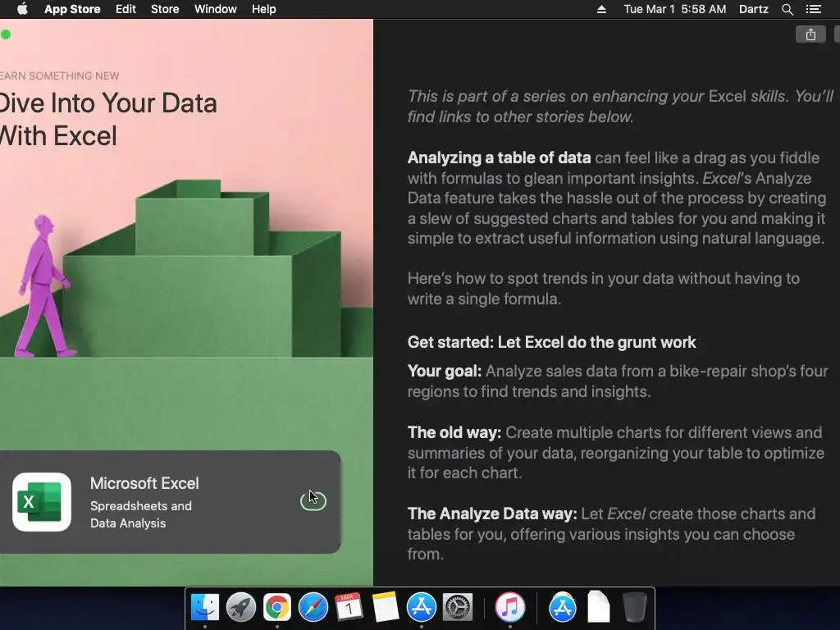
Task: Click the bold 'The old way:' text
Action: [x=454, y=432]
